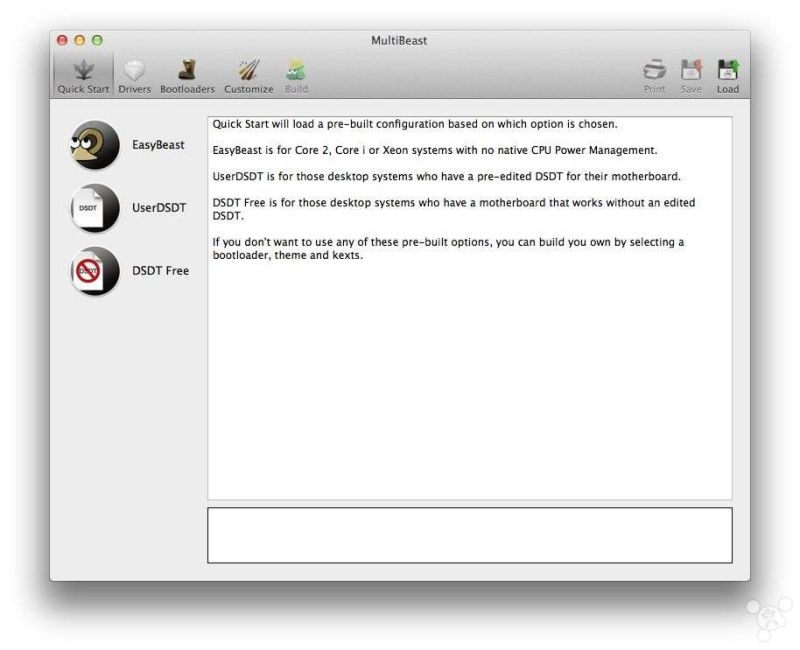Click the EasyBeast description sentence
The width and height of the screenshot is (800, 650).
click(x=435, y=151)
